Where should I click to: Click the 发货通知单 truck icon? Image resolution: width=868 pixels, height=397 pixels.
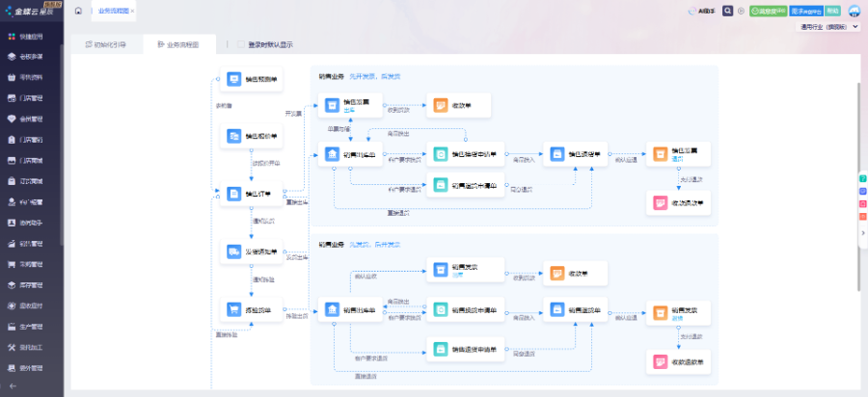[x=234, y=251]
